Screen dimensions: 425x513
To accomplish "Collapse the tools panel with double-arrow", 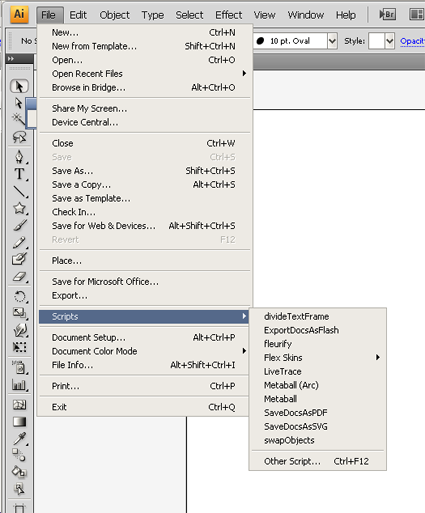I will (x=11, y=59).
